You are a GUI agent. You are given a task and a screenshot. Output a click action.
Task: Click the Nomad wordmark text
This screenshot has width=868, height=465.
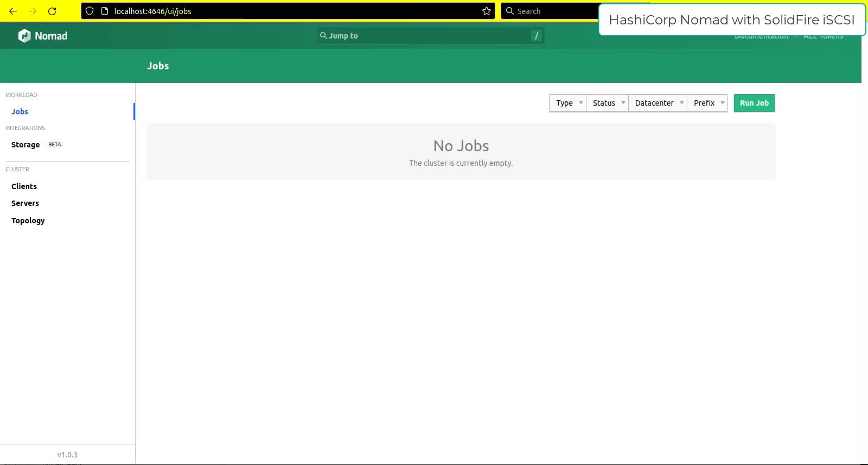51,36
